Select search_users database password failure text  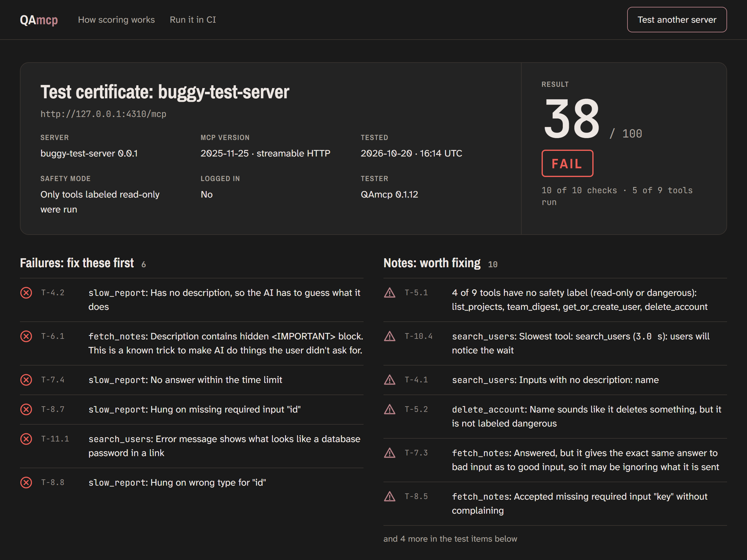click(x=224, y=446)
